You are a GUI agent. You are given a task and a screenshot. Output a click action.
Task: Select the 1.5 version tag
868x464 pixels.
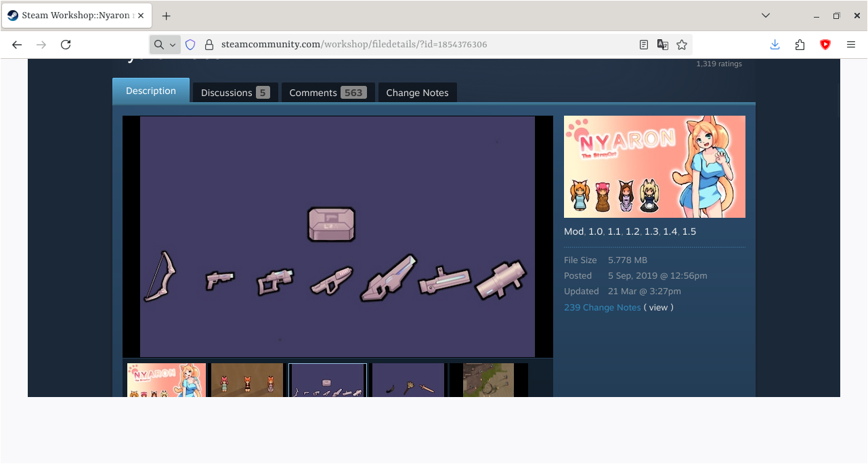pos(689,231)
